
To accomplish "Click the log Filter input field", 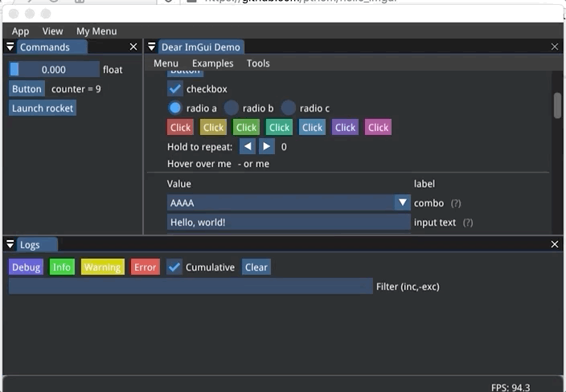I will (x=191, y=286).
